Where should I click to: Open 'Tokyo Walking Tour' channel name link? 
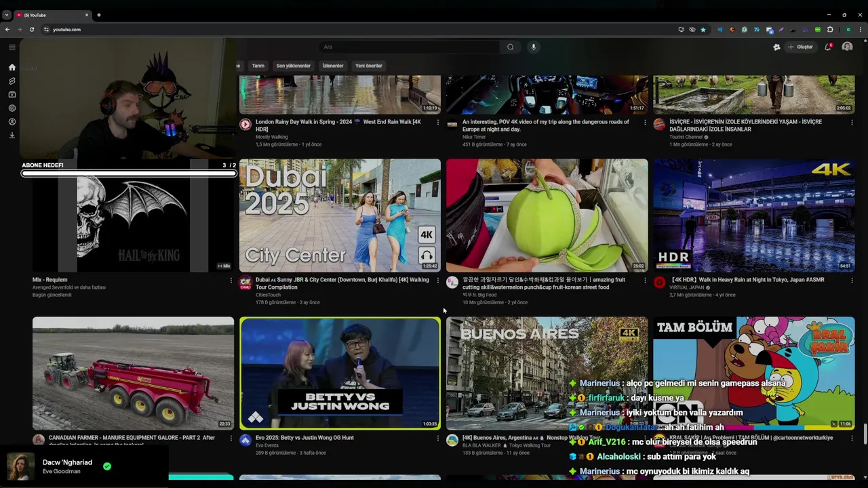click(531, 445)
